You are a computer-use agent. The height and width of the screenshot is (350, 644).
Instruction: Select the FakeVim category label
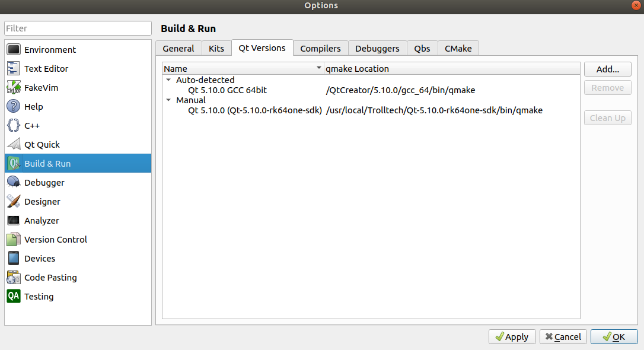(x=41, y=88)
